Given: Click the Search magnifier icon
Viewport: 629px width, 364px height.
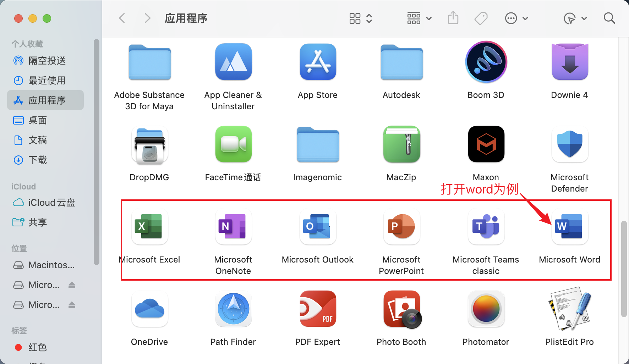Looking at the screenshot, I should point(609,18).
